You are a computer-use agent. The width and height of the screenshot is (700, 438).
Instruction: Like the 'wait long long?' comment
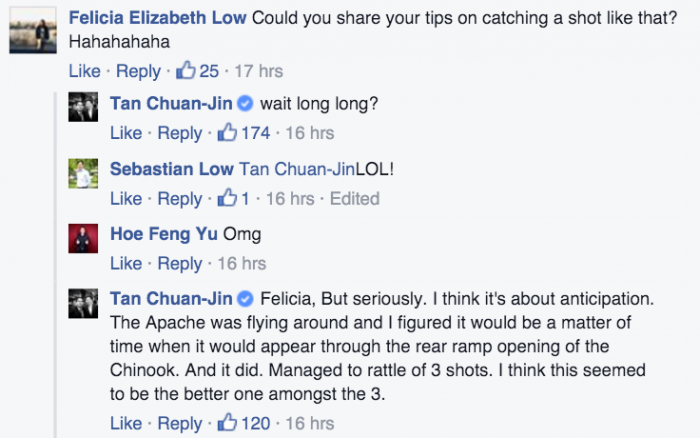[x=126, y=133]
